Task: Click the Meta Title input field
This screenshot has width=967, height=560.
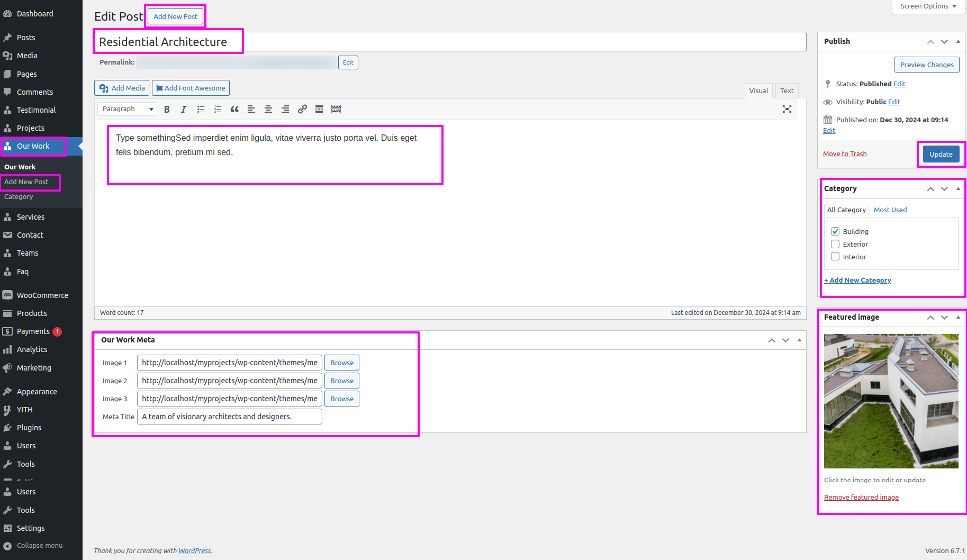Action: (x=229, y=417)
